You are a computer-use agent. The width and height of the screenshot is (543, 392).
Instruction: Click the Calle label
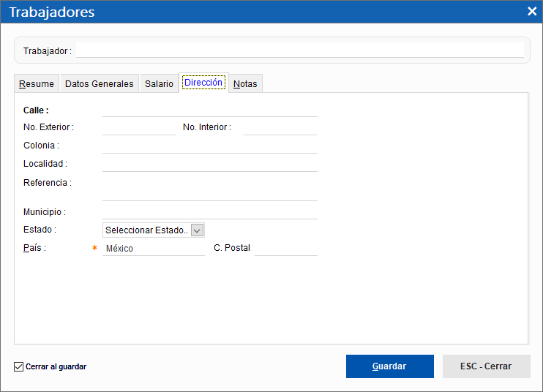[36, 110]
